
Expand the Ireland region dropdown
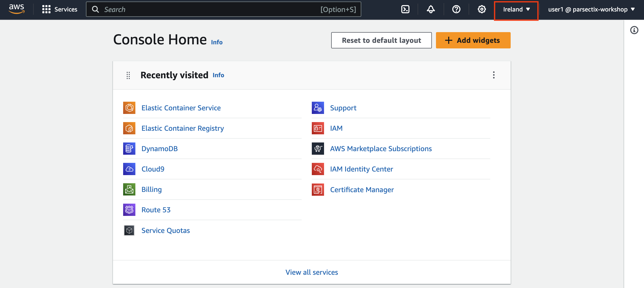(516, 9)
